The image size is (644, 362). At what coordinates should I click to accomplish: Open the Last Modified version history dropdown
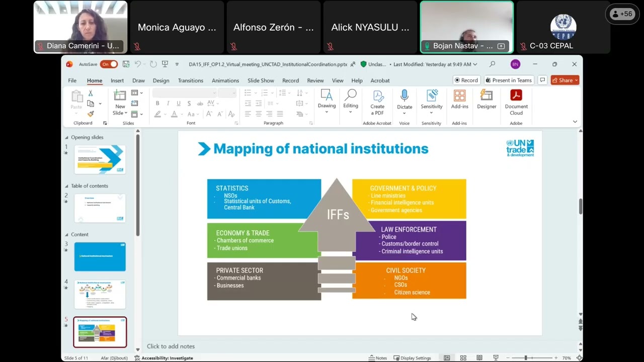(x=435, y=64)
